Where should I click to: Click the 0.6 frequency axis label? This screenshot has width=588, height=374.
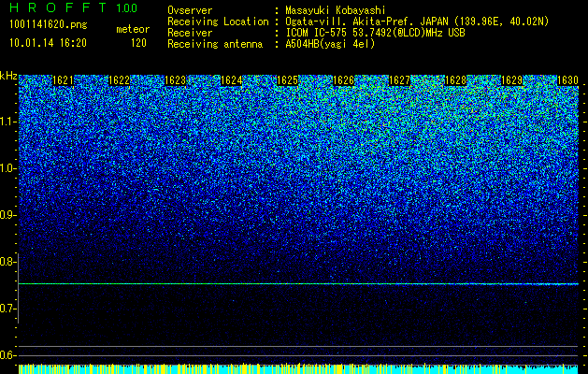click(x=8, y=355)
